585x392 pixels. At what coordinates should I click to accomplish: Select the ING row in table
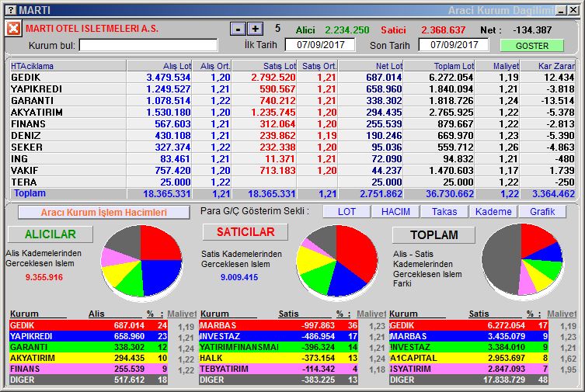(x=292, y=158)
